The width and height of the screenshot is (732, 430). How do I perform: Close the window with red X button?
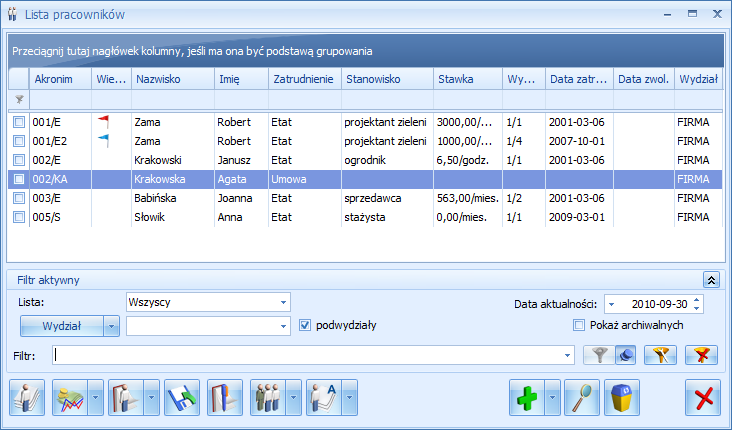click(x=703, y=398)
